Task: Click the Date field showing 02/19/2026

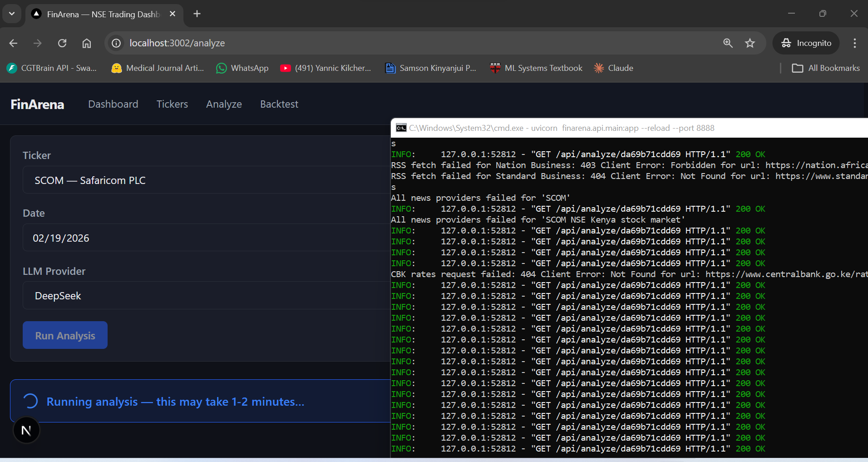Action: [x=204, y=238]
